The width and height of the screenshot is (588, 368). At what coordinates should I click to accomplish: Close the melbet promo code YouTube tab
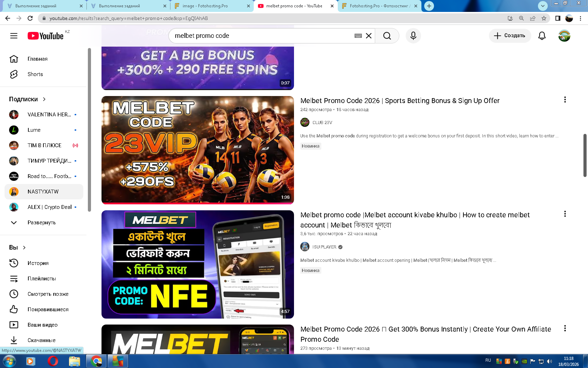(x=332, y=6)
